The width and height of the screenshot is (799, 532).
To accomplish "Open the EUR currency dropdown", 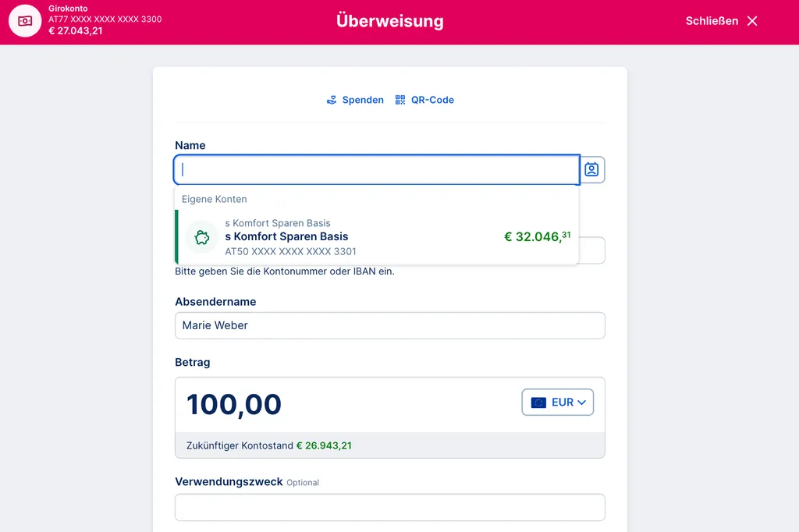I will point(557,402).
